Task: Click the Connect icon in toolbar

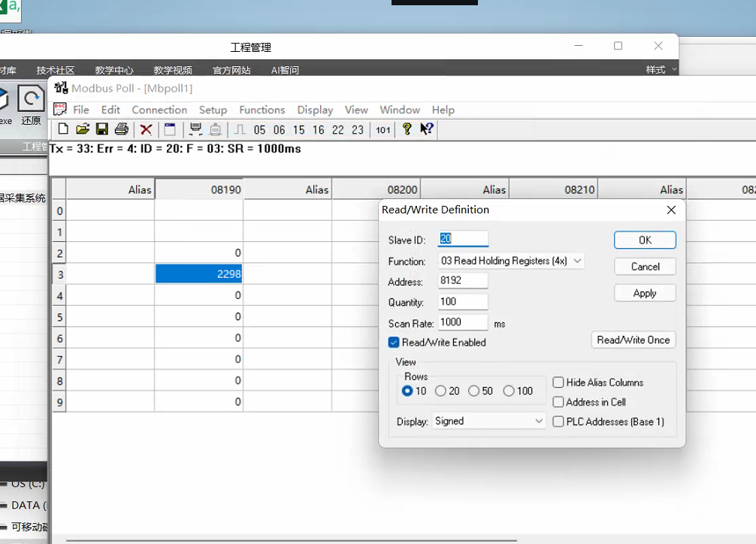Action: pyautogui.click(x=195, y=129)
